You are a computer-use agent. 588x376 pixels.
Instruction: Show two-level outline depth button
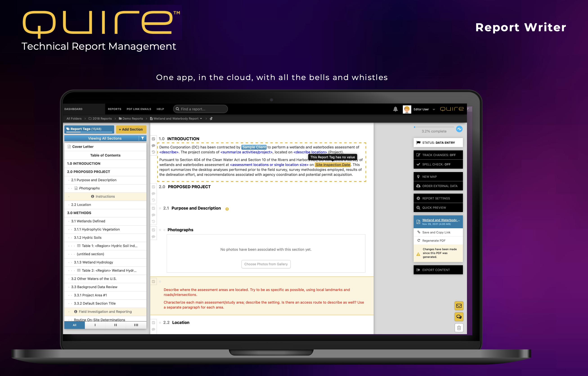pyautogui.click(x=115, y=325)
